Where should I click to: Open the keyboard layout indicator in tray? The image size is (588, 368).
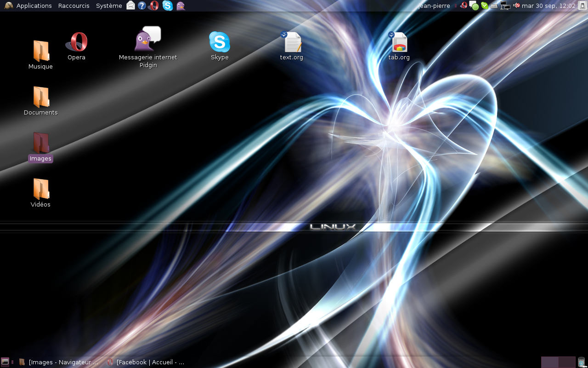pyautogui.click(x=494, y=6)
